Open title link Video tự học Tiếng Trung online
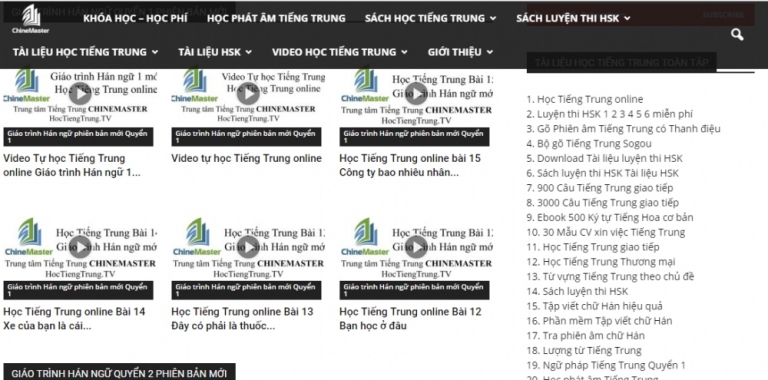Screen dimensions: 768x380 [x=246, y=158]
